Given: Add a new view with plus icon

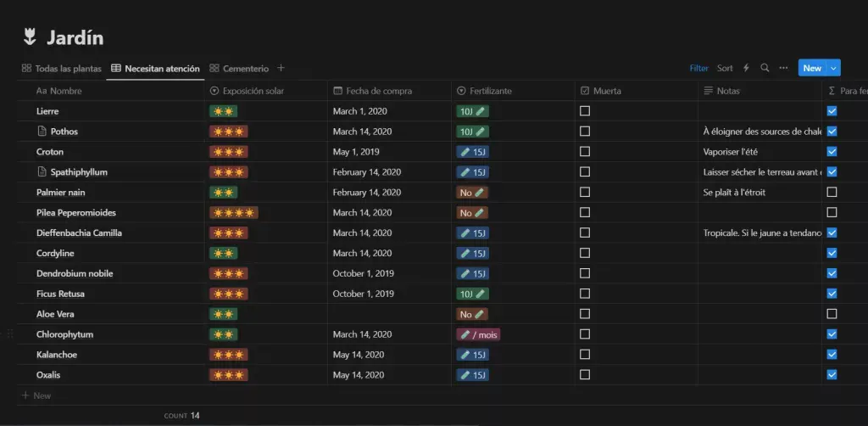Looking at the screenshot, I should (281, 68).
